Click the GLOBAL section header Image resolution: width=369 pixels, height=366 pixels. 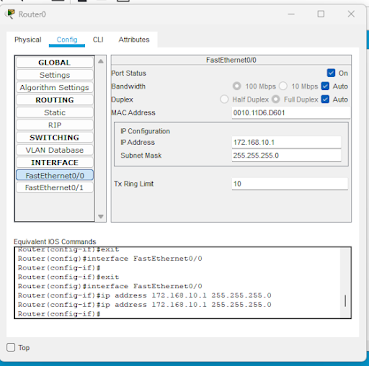[x=55, y=63]
